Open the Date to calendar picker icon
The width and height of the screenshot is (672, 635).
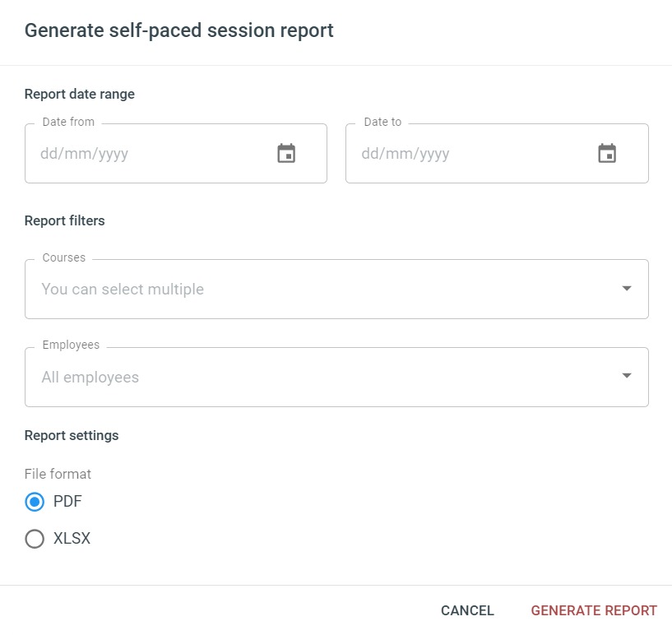pos(607,153)
